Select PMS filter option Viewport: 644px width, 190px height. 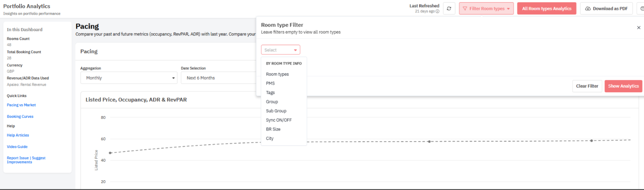tap(270, 83)
